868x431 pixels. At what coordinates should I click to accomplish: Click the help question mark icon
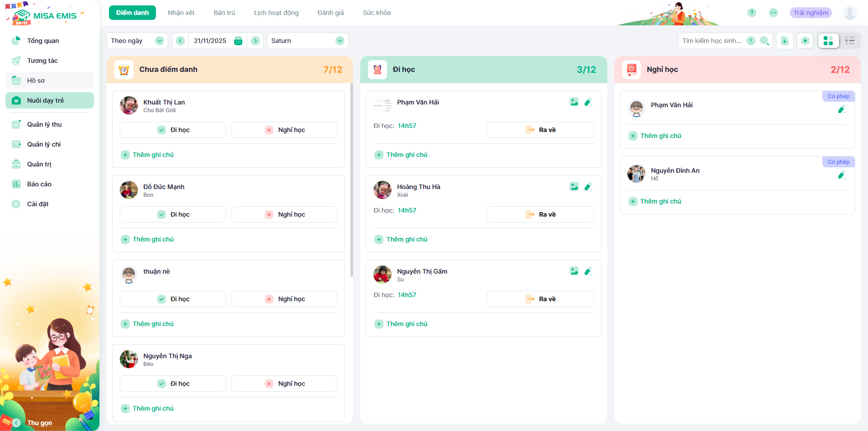[751, 13]
